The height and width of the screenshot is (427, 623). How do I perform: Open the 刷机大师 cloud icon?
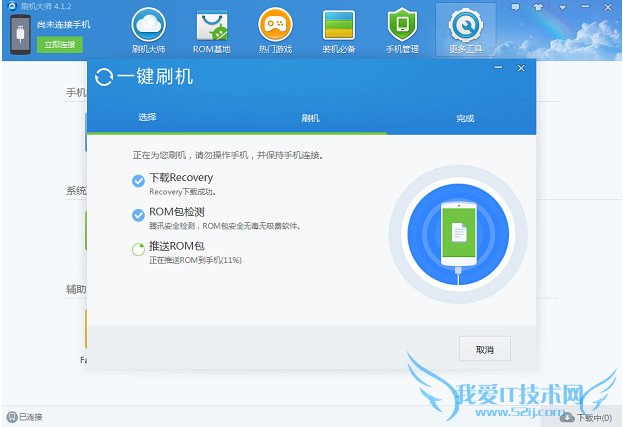pyautogui.click(x=148, y=25)
